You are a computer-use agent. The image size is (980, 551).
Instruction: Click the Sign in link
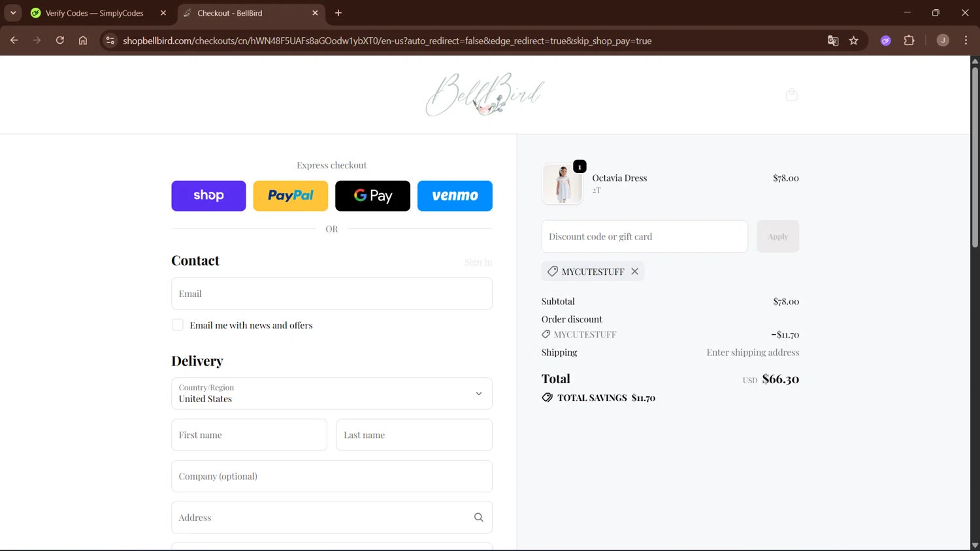(478, 262)
